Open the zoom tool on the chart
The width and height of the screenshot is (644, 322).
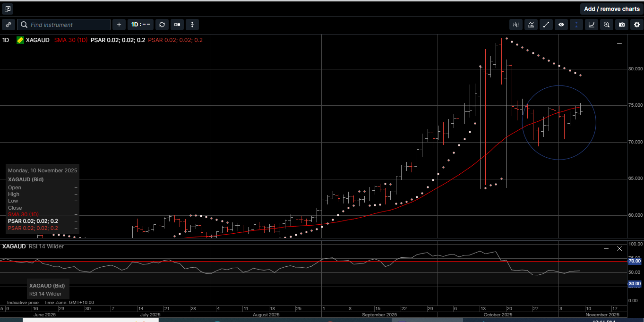[x=606, y=24]
